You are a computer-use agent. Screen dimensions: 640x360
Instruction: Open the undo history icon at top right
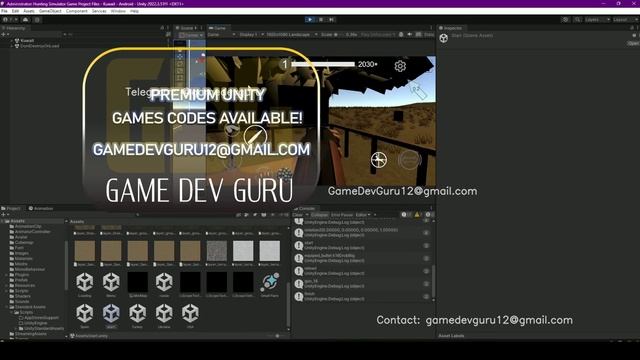click(565, 20)
